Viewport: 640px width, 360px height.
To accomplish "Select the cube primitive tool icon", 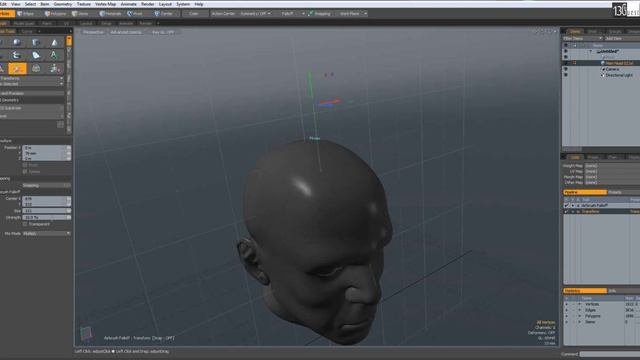I will click(x=17, y=42).
